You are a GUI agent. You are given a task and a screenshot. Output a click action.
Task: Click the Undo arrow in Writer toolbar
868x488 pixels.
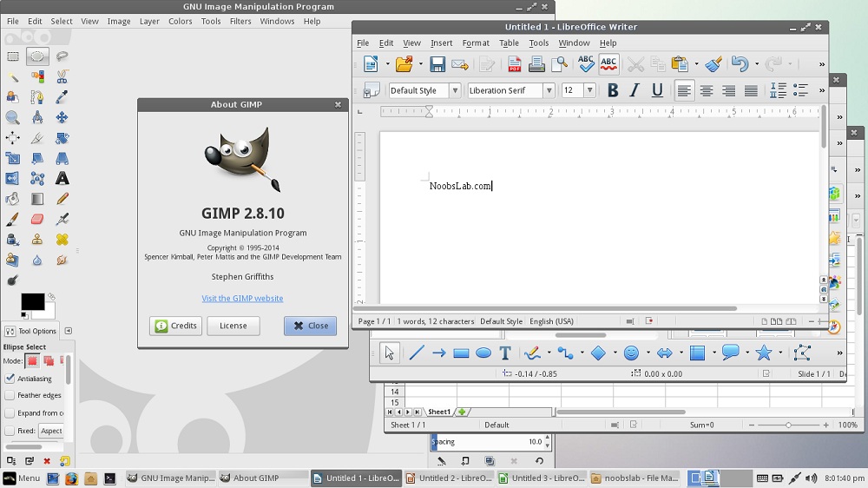740,64
